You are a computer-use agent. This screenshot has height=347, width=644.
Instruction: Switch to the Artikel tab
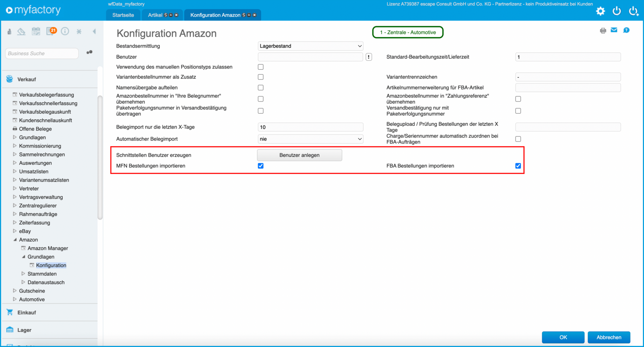click(155, 15)
